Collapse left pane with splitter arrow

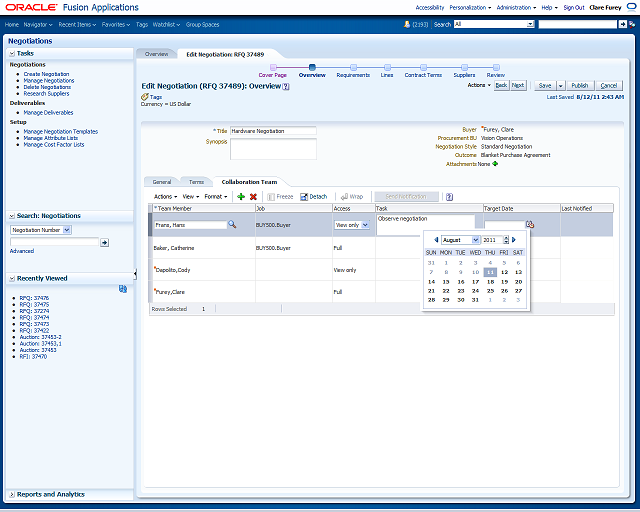point(135,274)
